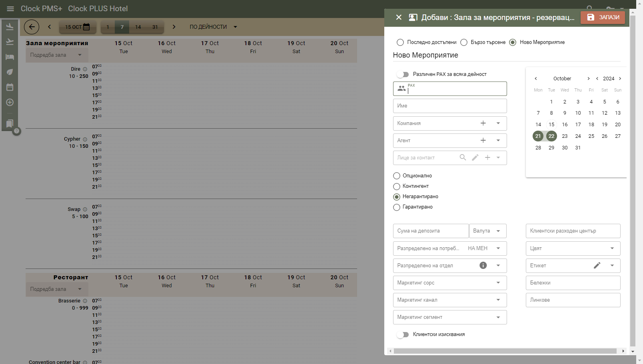The image size is (643, 364).
Task: Open the Маркетинг сегмент dropdown
Action: pyautogui.click(x=450, y=317)
